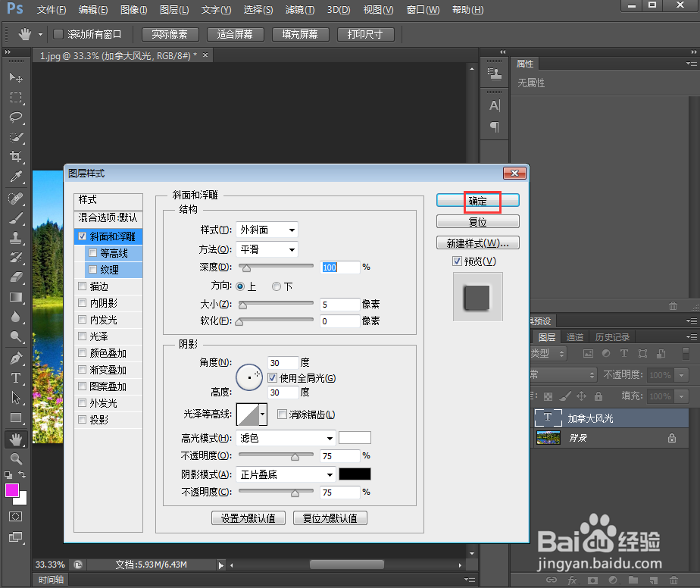Viewport: 700px width, 588px height.
Task: Switch to the 通道 panel tab
Action: [x=574, y=336]
